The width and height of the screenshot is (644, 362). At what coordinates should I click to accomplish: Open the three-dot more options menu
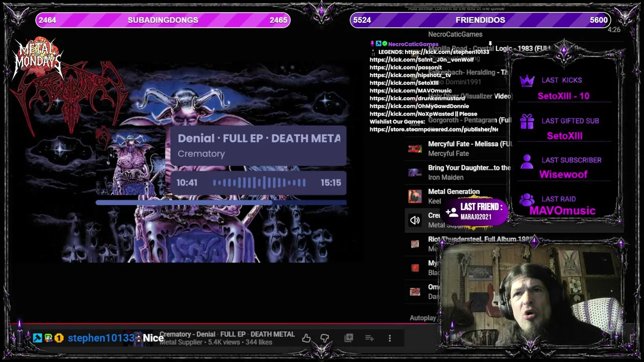click(389, 338)
